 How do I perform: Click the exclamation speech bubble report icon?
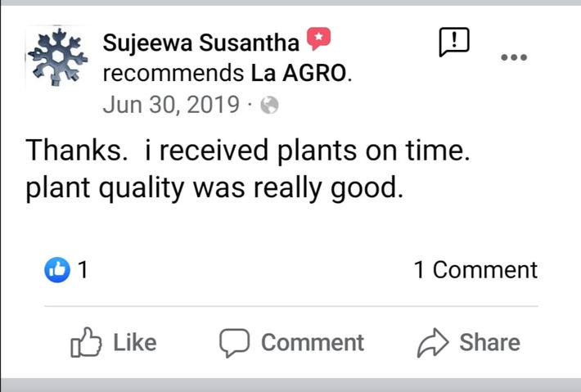(454, 43)
